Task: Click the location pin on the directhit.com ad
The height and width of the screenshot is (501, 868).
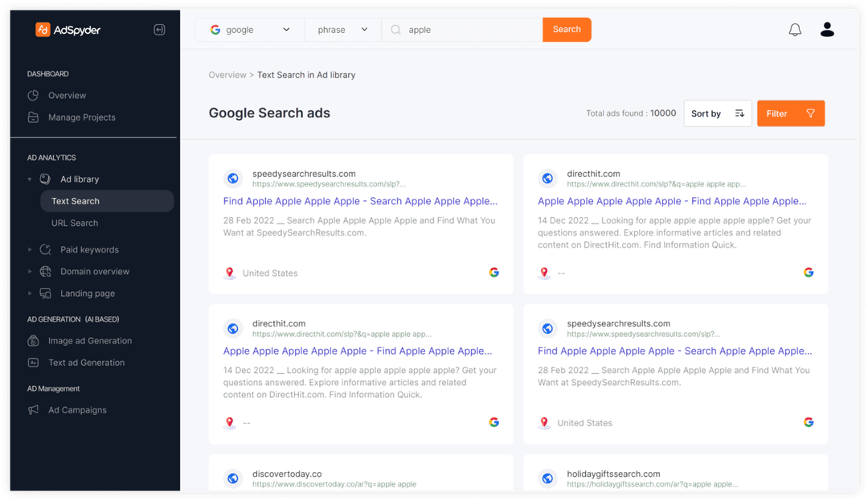Action: 544,273
